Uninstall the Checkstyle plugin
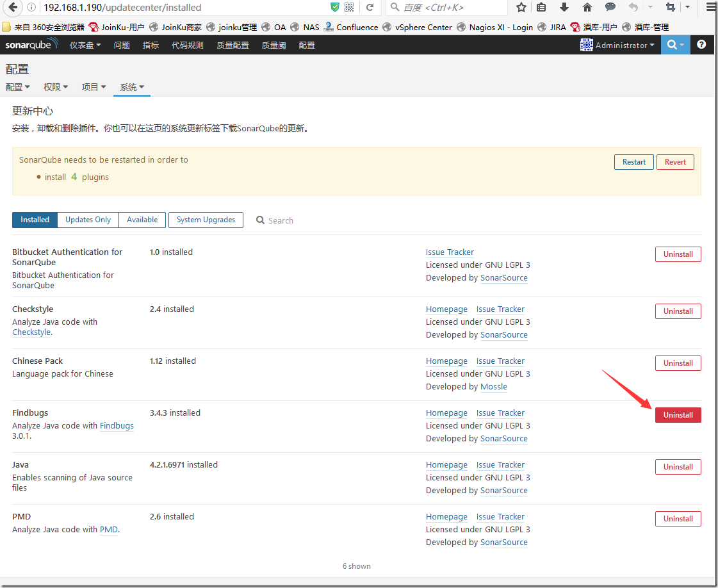Image resolution: width=718 pixels, height=588 pixels. [678, 311]
